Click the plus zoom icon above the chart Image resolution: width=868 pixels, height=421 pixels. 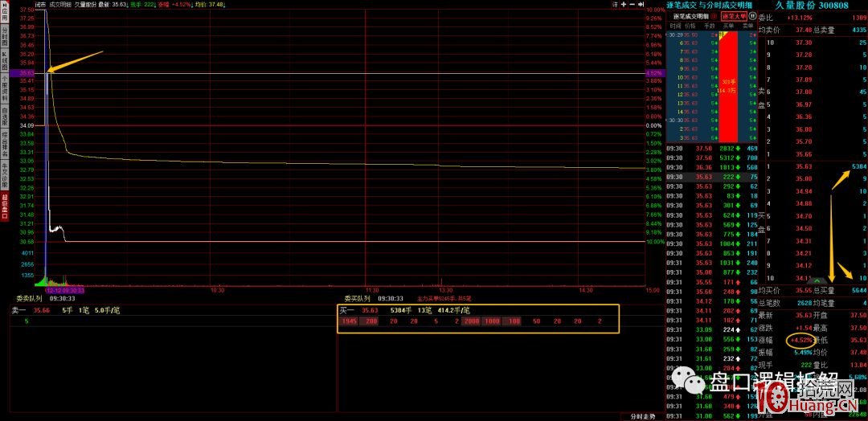624,4
